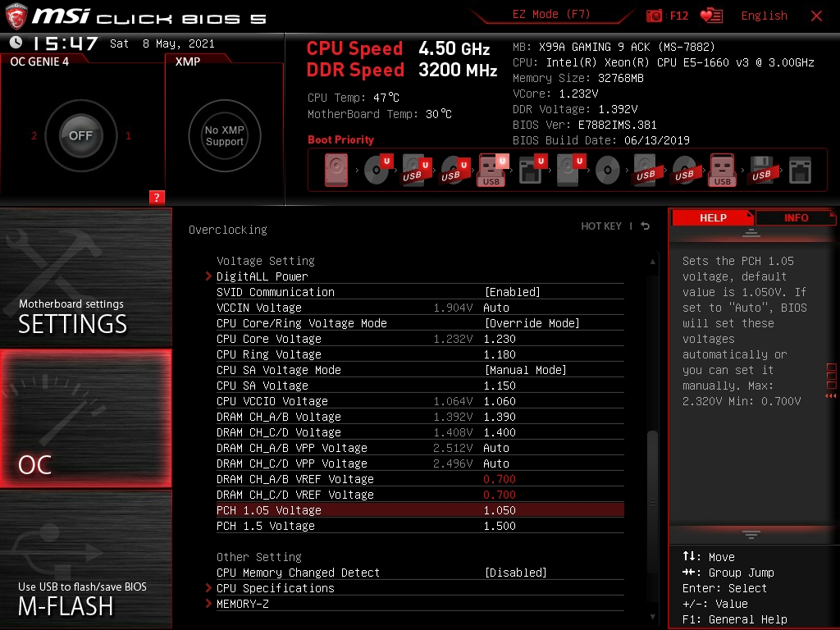Click the MSI dragon logo

coord(16,16)
